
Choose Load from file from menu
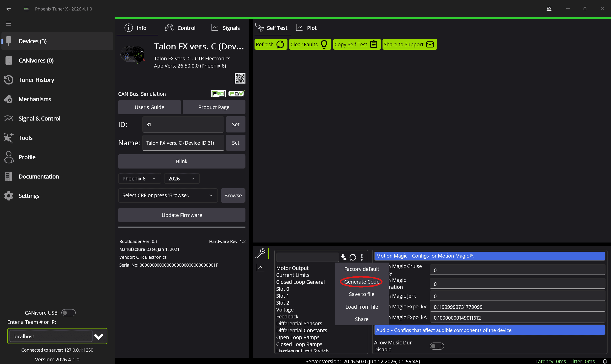pos(361,307)
